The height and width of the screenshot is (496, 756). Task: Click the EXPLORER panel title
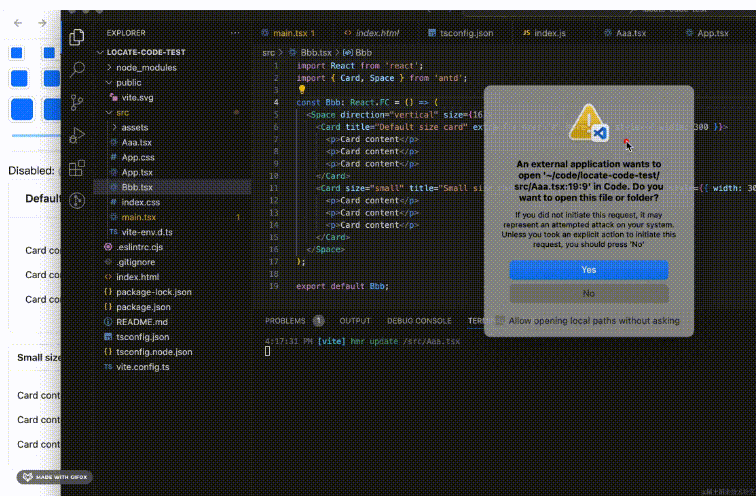(126, 33)
